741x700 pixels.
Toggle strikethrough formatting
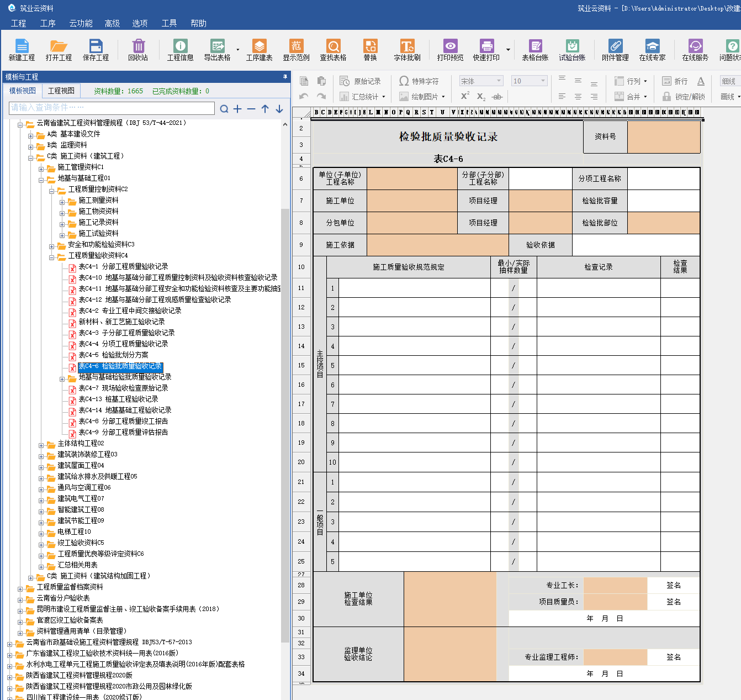[x=497, y=97]
